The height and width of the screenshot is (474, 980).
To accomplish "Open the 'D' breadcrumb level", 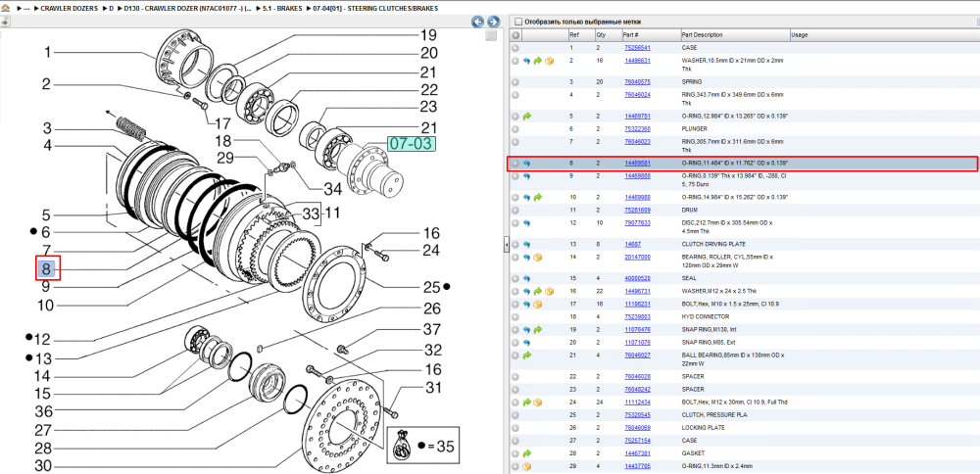I will point(112,9).
